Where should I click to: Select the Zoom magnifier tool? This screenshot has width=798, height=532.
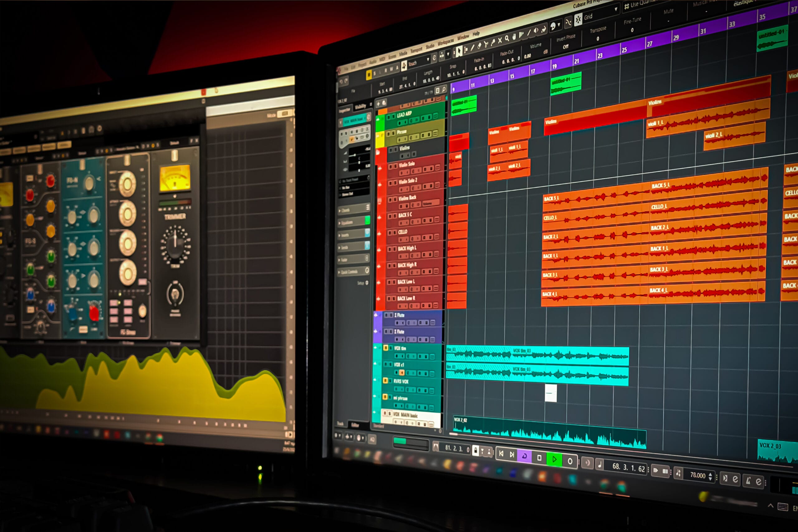pos(507,38)
